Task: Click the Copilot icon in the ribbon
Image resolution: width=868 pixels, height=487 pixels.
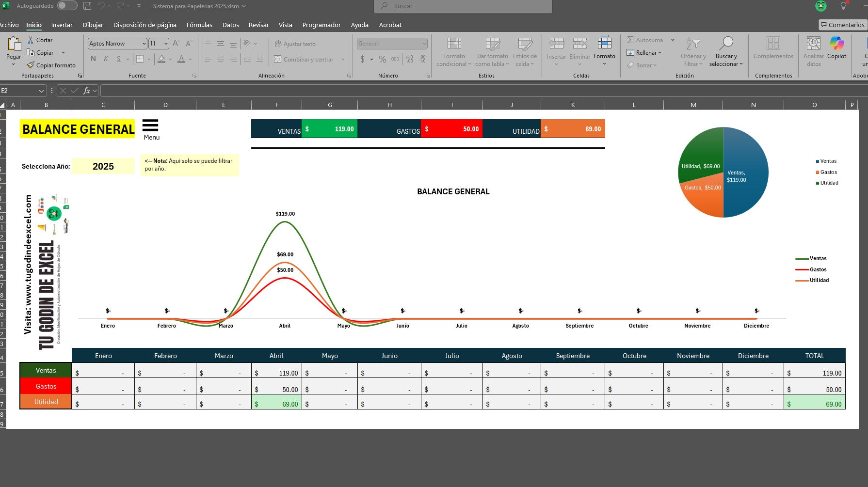Action: tap(836, 43)
